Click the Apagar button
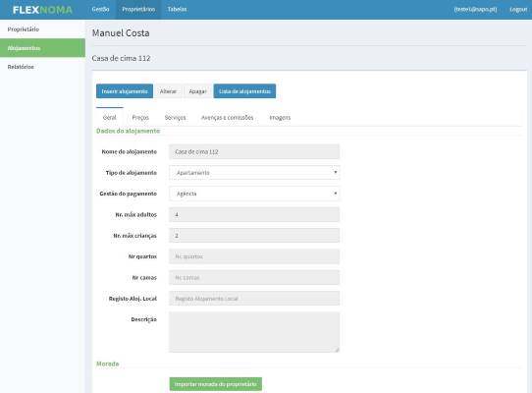The image size is (532, 393). point(197,91)
